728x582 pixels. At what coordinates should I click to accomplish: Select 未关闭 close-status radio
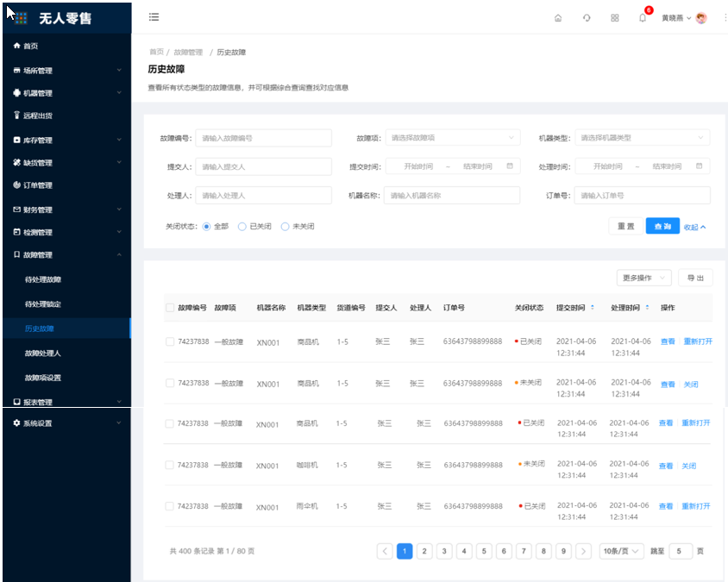(x=285, y=227)
